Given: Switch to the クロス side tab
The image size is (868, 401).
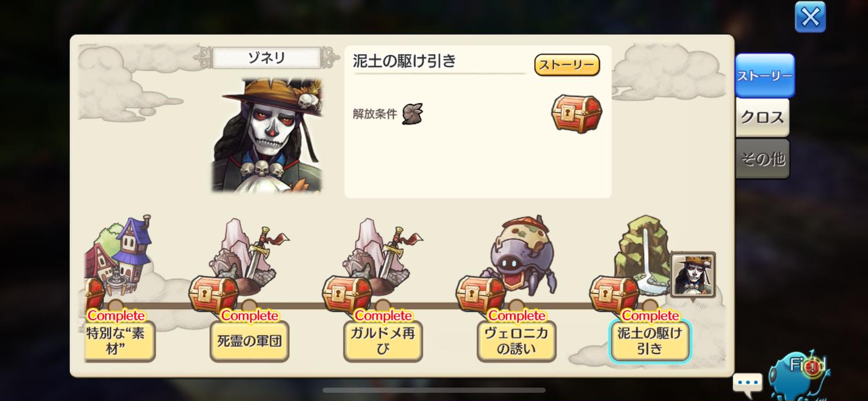Looking at the screenshot, I should pyautogui.click(x=762, y=117).
